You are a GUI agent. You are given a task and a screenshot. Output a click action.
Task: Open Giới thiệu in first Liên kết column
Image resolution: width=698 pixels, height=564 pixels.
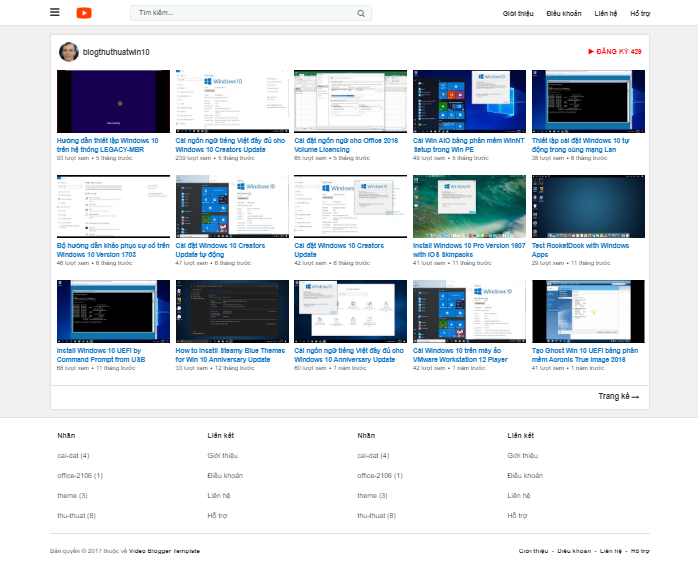click(223, 455)
